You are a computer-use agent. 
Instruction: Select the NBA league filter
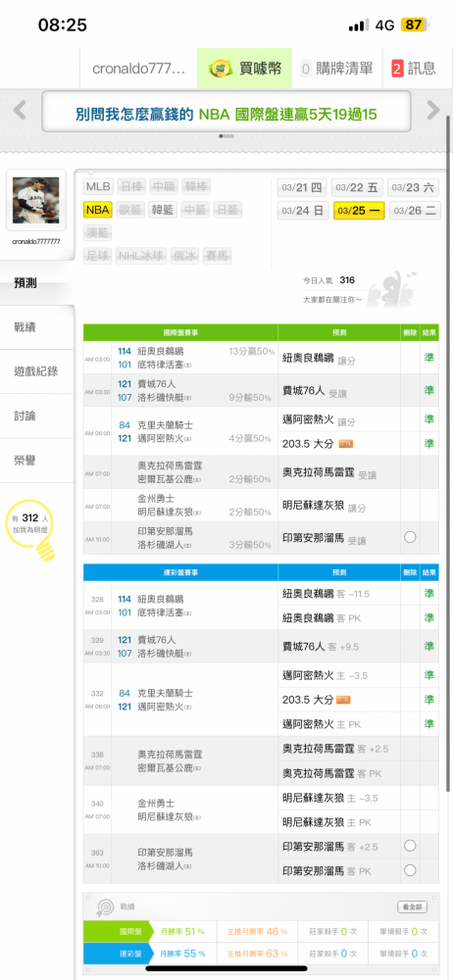pos(98,210)
